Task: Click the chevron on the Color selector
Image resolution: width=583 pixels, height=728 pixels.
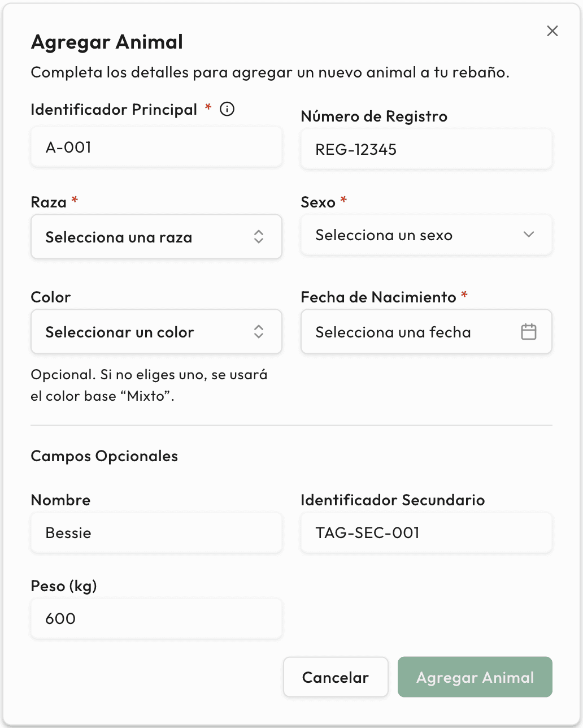Action: click(x=259, y=332)
